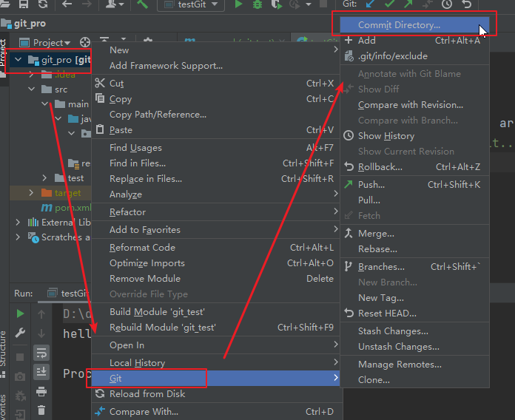The height and width of the screenshot is (420, 515).
Task: Open Local History submenu
Action: [215, 362]
